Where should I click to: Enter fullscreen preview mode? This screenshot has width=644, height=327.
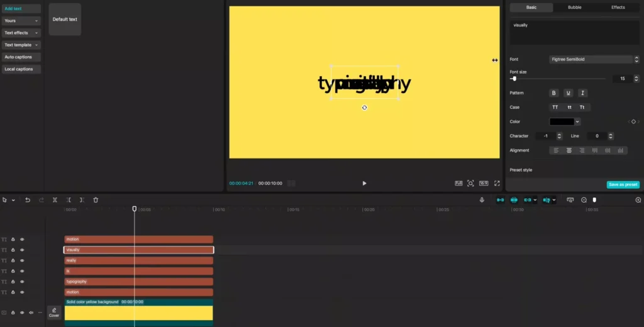click(x=497, y=183)
